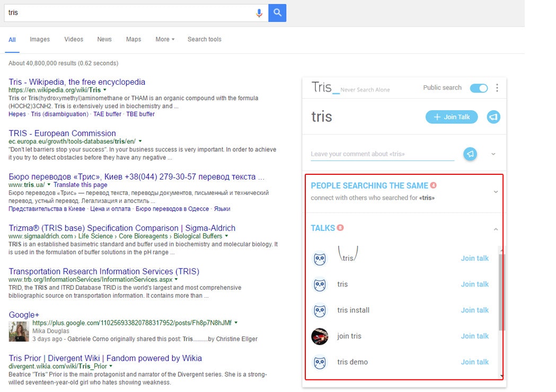The width and height of the screenshot is (556, 392).
Task: Open trb.org result URL dropdown arrow
Action: [176, 280]
